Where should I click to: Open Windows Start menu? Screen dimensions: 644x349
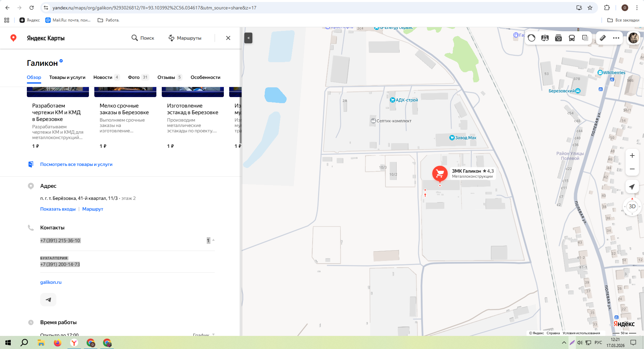[x=8, y=343]
